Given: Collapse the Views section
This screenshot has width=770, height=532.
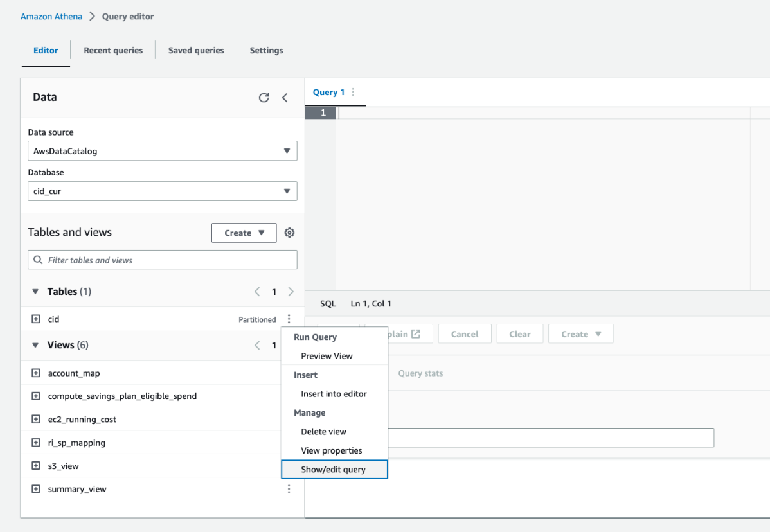Looking at the screenshot, I should (35, 345).
